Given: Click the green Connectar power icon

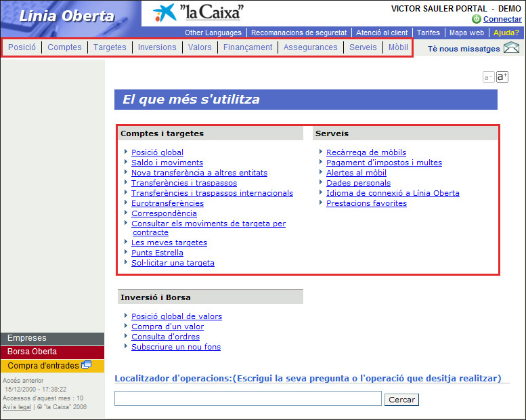Looking at the screenshot, I should pyautogui.click(x=477, y=19).
